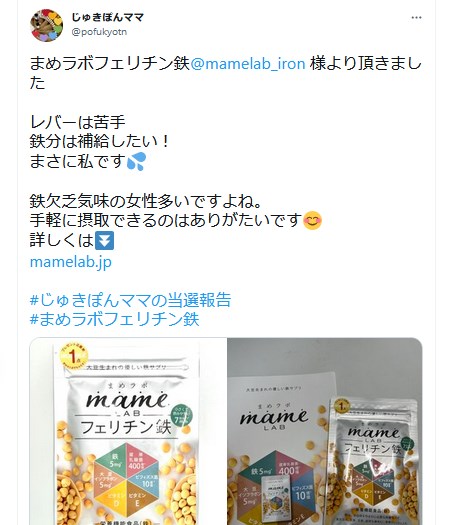
Task: Click the small pouch in the right photo
Action: pos(374,462)
